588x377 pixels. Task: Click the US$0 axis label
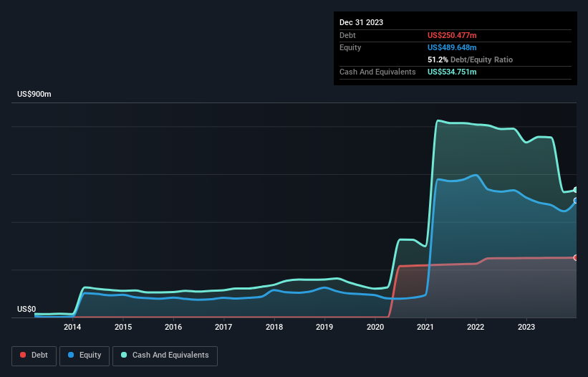coord(26,309)
